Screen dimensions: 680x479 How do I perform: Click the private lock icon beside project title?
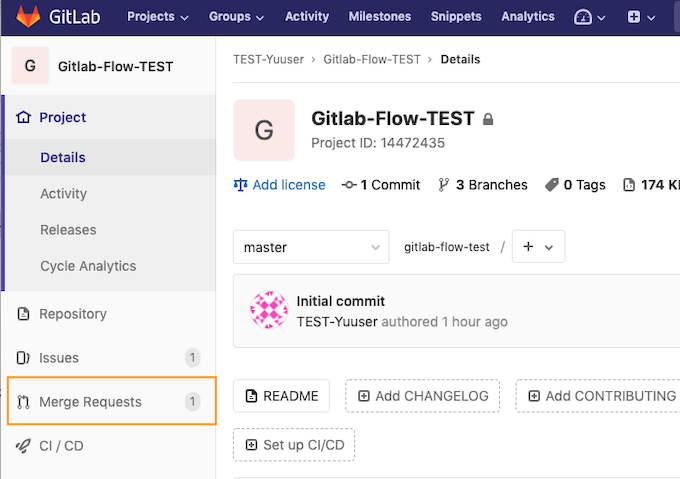coord(488,119)
